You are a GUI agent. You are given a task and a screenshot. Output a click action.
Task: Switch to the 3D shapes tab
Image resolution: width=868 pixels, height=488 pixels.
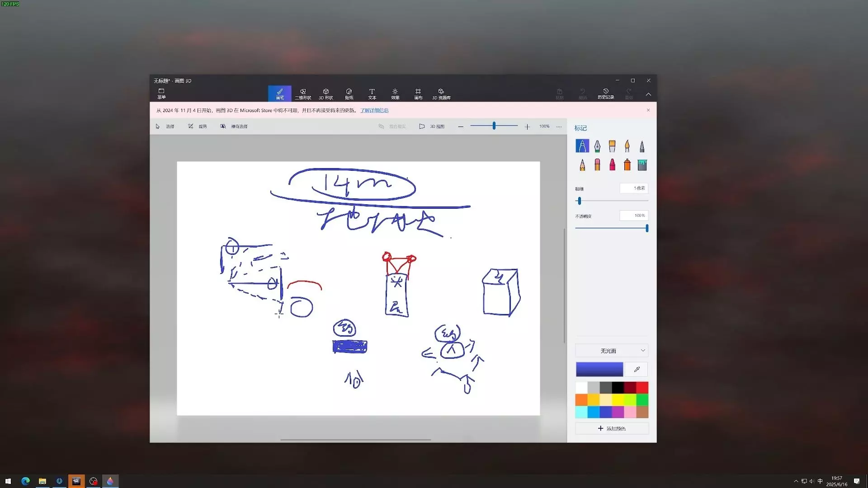[x=325, y=94]
